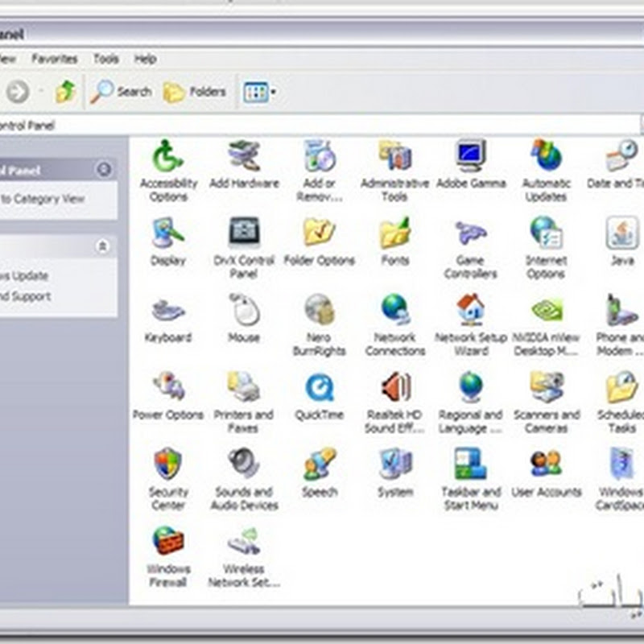
Task: Start the Network Setup Wizard
Action: tap(471, 325)
